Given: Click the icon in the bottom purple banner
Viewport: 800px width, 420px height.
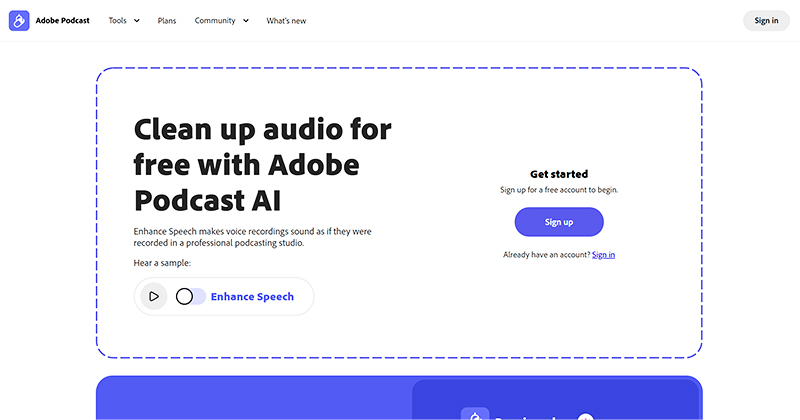Looking at the screenshot, I should coord(473,415).
